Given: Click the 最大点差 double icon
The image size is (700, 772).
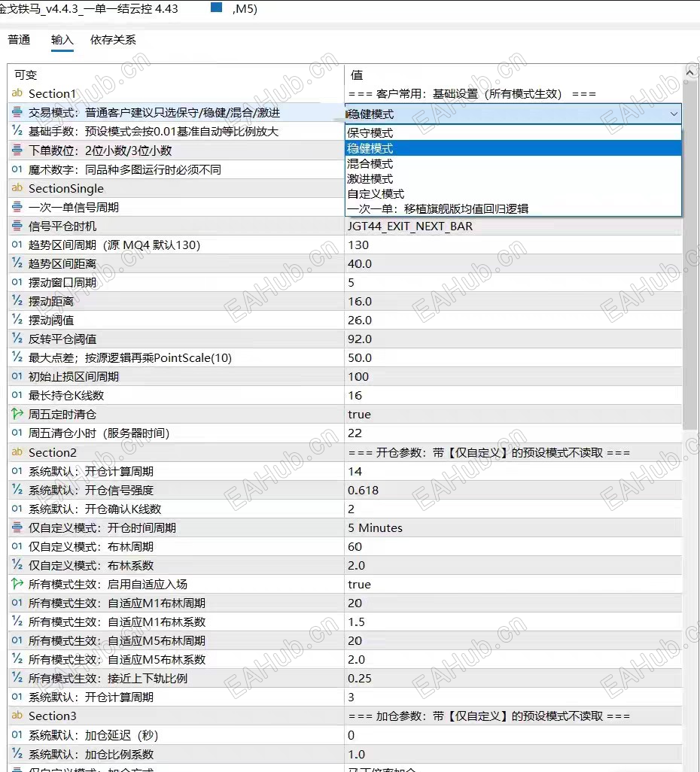Looking at the screenshot, I should click(17, 357).
